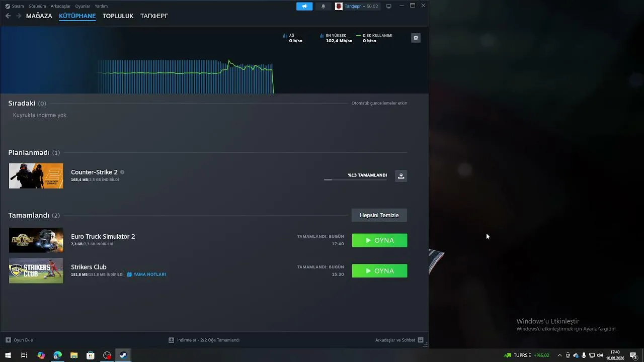Viewport: 644px width, 362px height.
Task: Launch Copilot from the taskbar
Action: 41,355
